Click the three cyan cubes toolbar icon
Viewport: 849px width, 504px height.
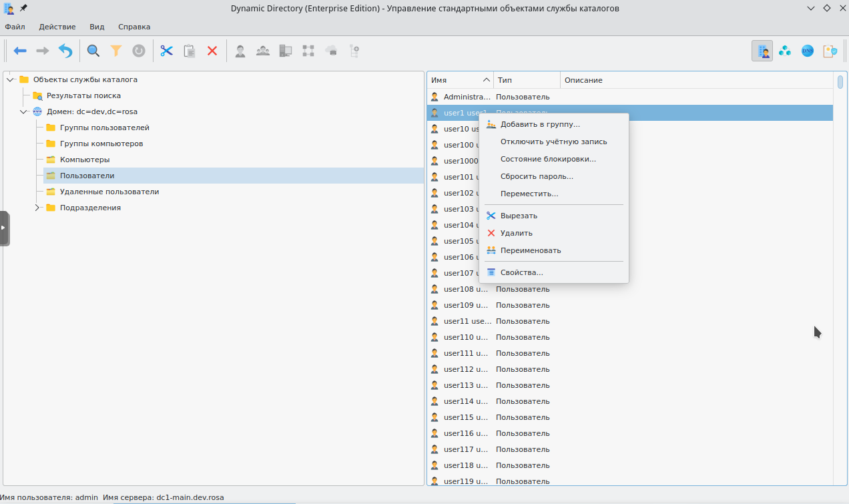[x=785, y=51]
